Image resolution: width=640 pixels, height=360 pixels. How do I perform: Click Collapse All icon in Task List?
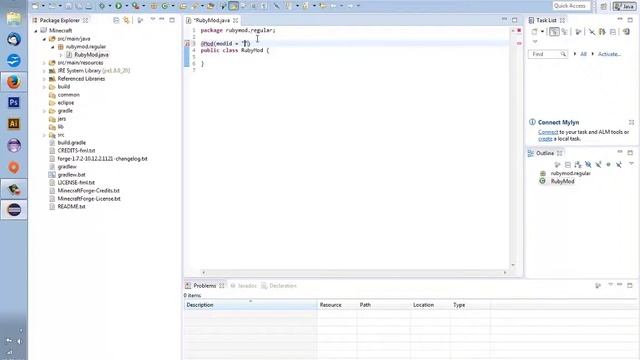click(613, 31)
